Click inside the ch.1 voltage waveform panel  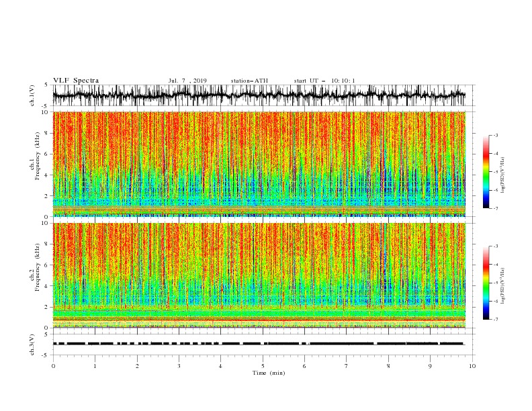pos(263,95)
